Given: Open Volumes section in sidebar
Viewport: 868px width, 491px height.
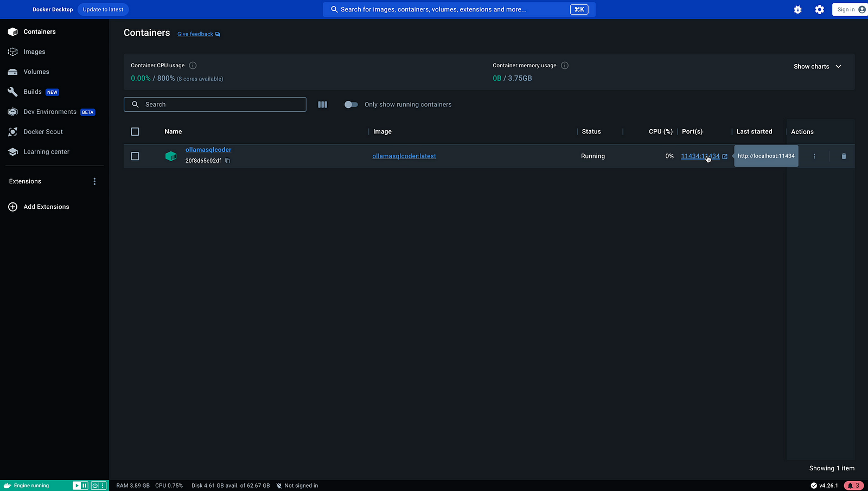Looking at the screenshot, I should click(x=36, y=72).
